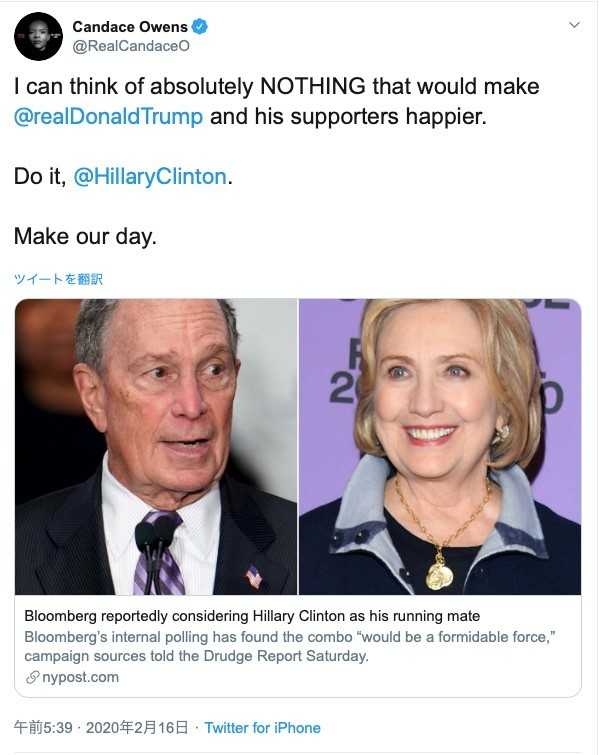Click the translate tweet link
The height and width of the screenshot is (755, 599).
(58, 279)
